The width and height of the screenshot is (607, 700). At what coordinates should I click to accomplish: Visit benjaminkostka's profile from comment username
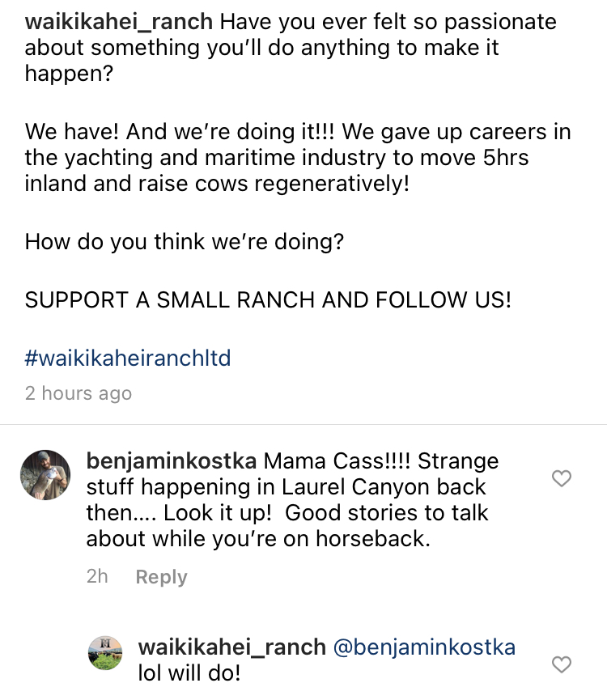[172, 461]
